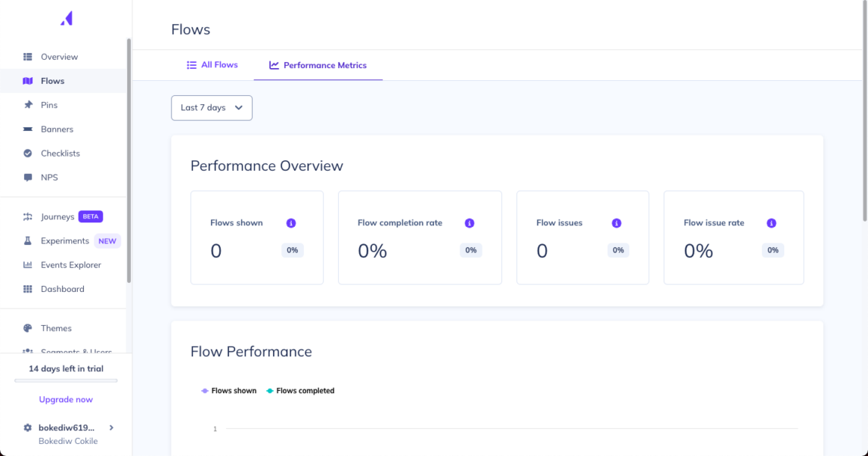Click the Experiments flask icon
Image resolution: width=868 pixels, height=456 pixels.
click(x=28, y=241)
